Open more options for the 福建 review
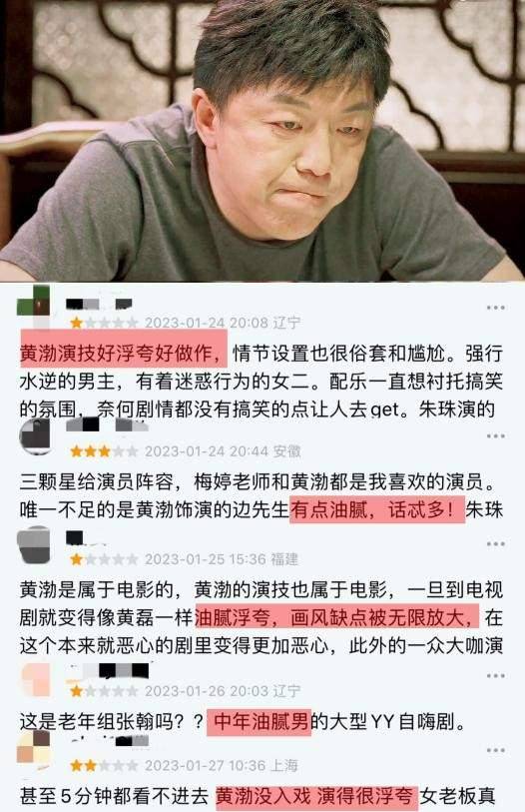The width and height of the screenshot is (525, 812). point(495,544)
